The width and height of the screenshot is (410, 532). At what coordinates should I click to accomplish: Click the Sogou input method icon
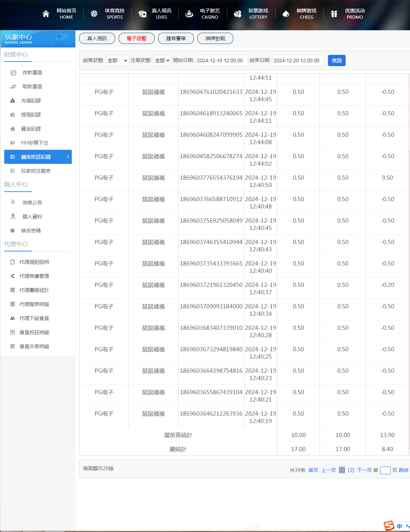tap(389, 526)
